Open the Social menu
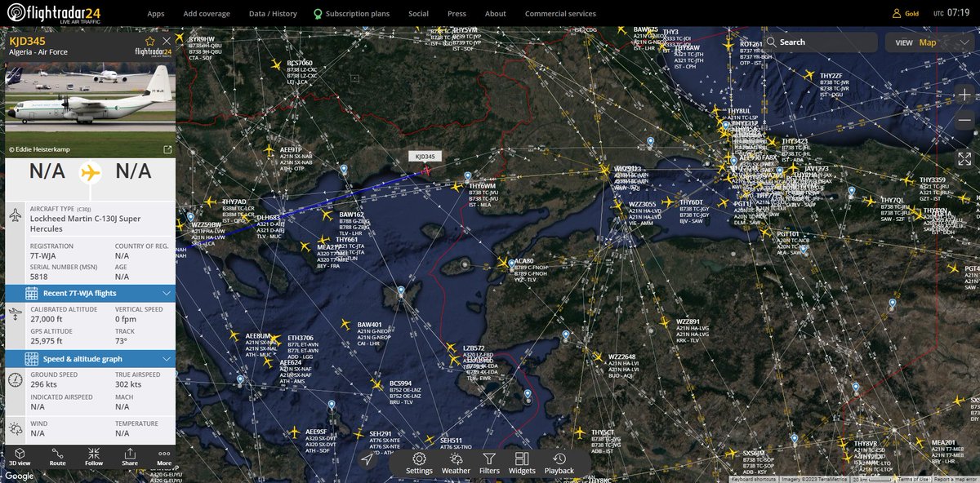This screenshot has height=483, width=980. 418,14
